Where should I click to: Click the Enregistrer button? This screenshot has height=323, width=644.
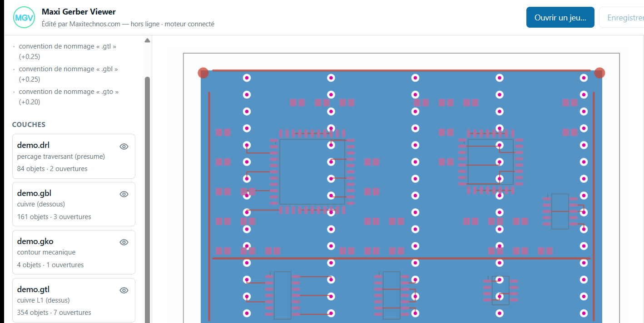(622, 17)
